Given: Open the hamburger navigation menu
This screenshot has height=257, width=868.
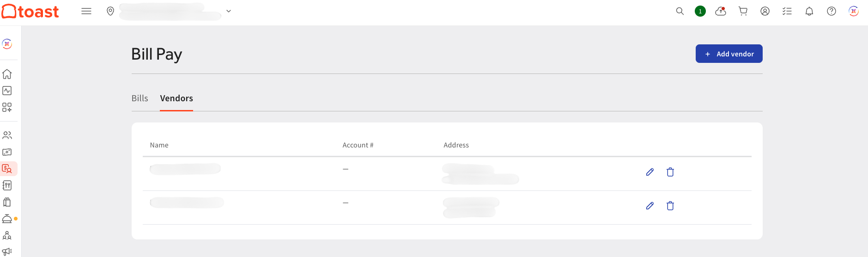Looking at the screenshot, I should coord(86,11).
